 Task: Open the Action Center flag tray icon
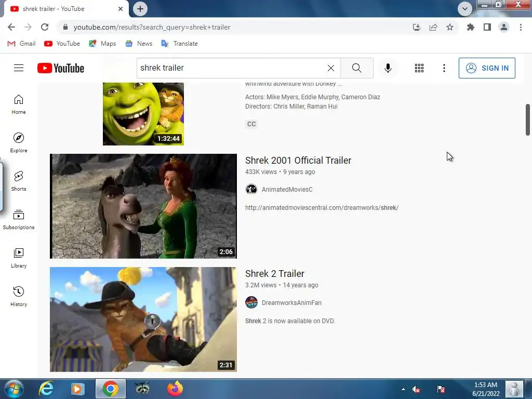441,389
